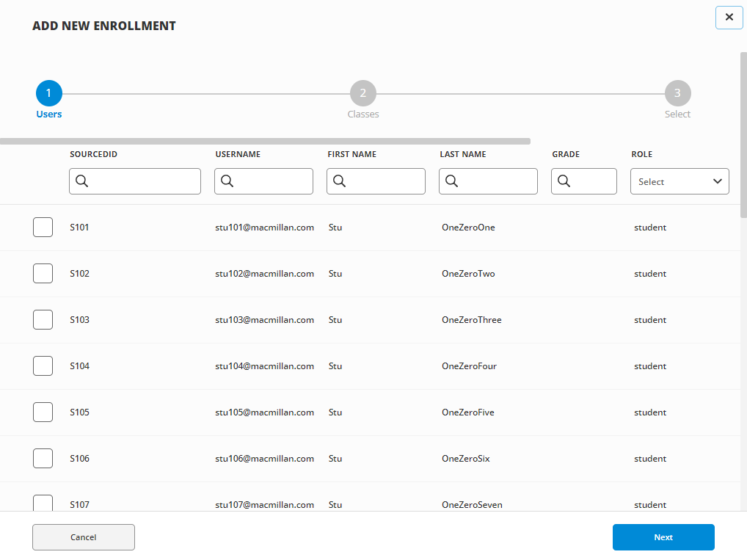Click the step 3 Select circle icon
747x560 pixels.
coord(677,93)
